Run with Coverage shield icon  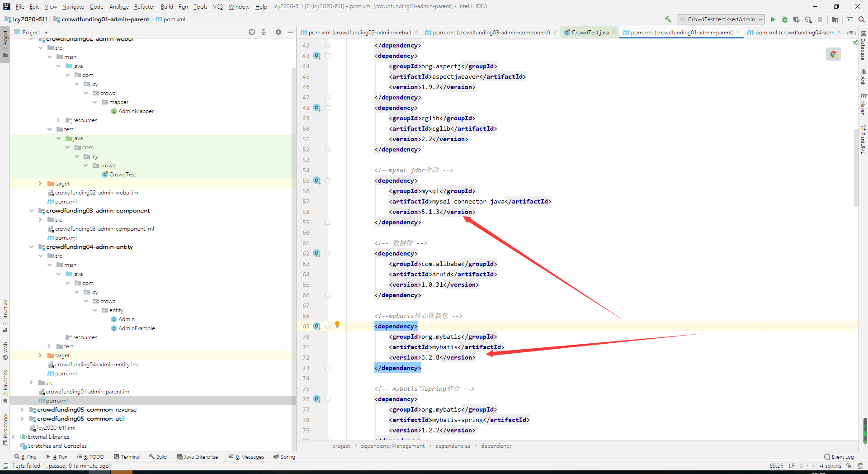pyautogui.click(x=797, y=19)
